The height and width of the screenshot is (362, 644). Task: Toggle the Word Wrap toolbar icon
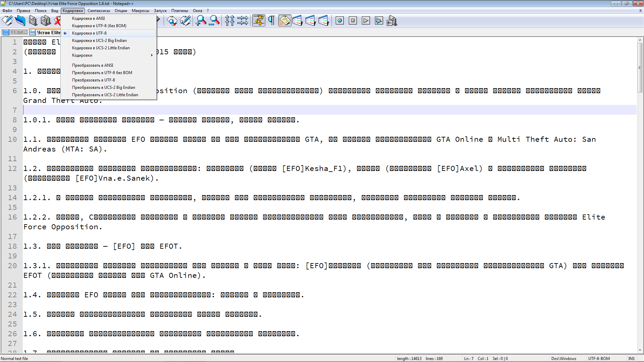[x=259, y=21]
